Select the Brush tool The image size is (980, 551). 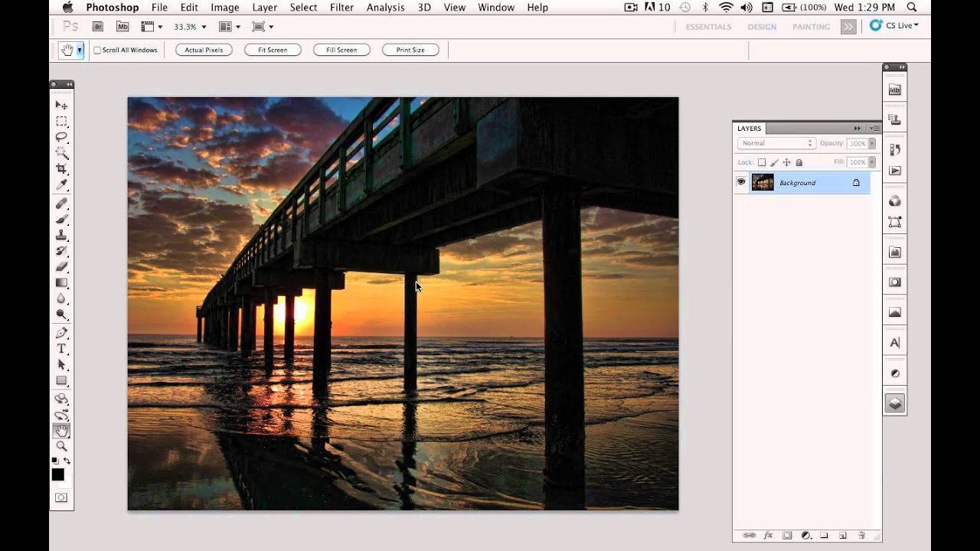[61, 220]
